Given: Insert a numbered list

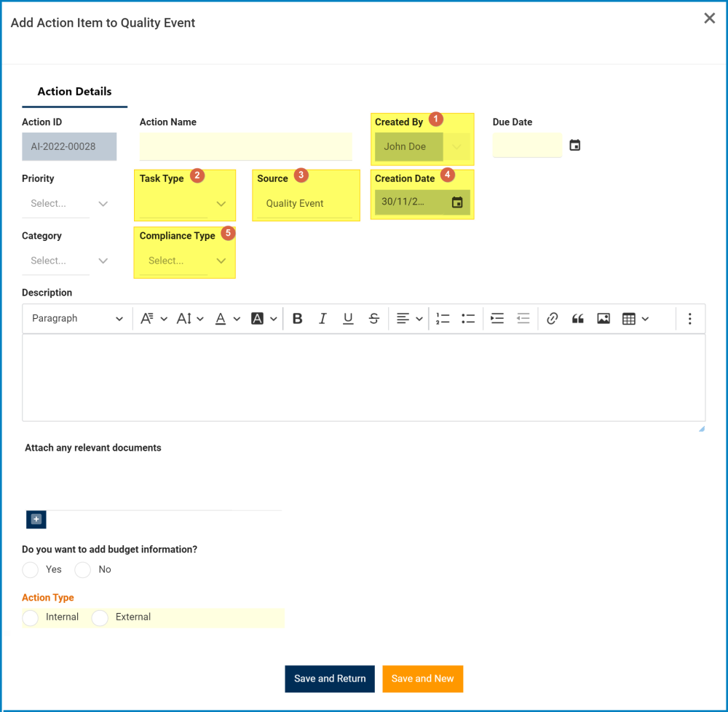Looking at the screenshot, I should click(443, 319).
